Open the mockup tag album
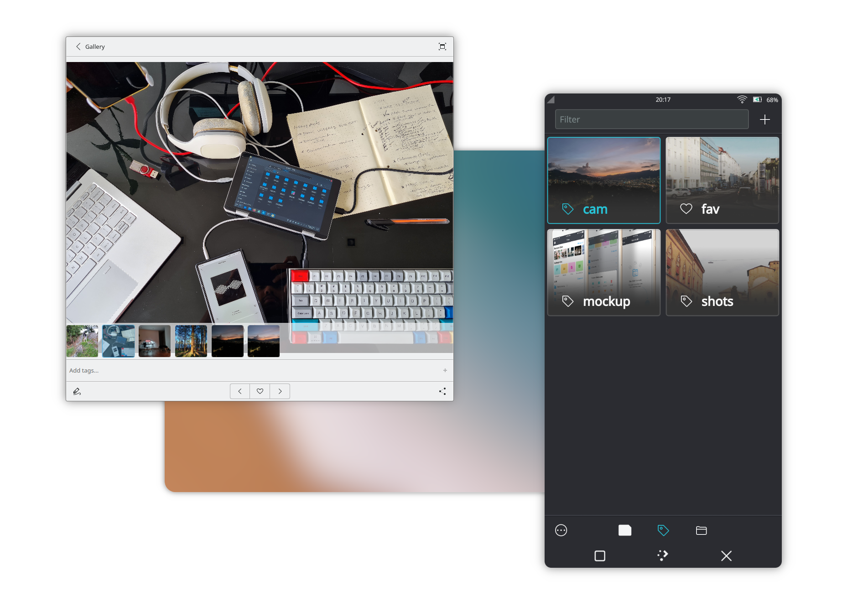This screenshot has height=612, width=868. point(603,272)
